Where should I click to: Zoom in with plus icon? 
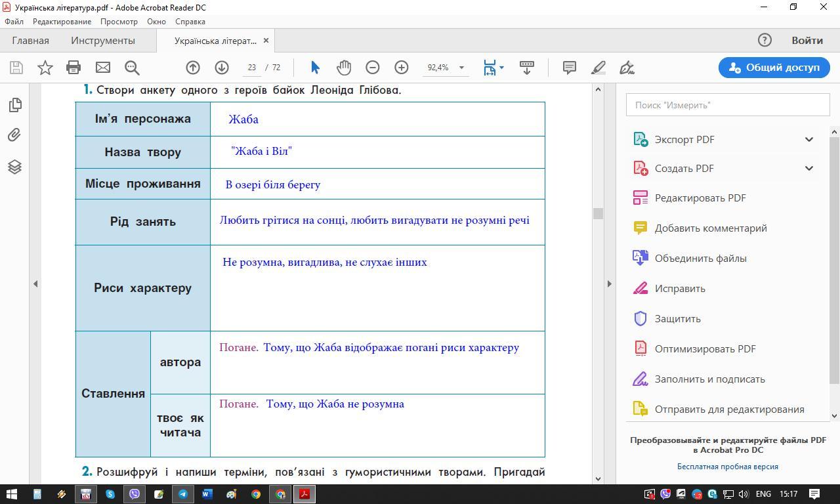pyautogui.click(x=401, y=68)
